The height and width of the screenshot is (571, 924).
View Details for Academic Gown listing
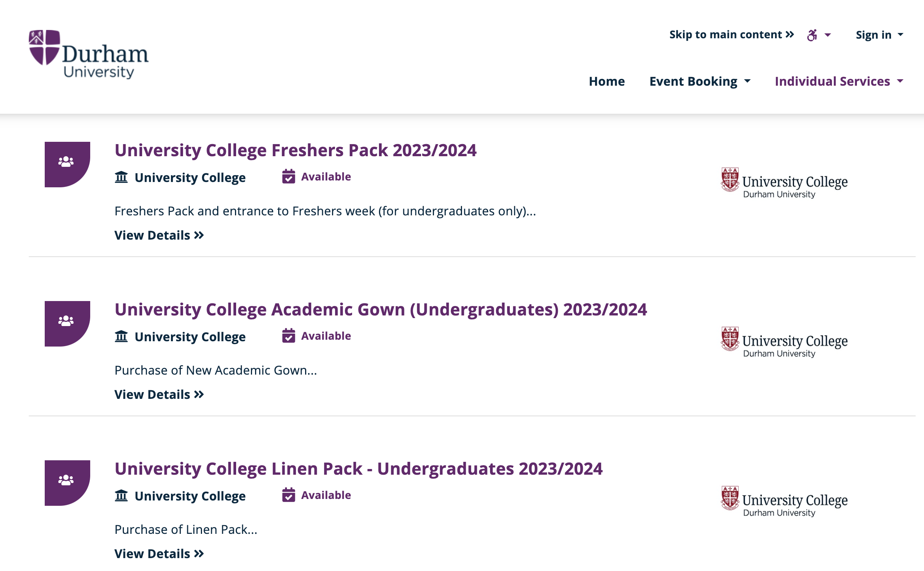(159, 394)
